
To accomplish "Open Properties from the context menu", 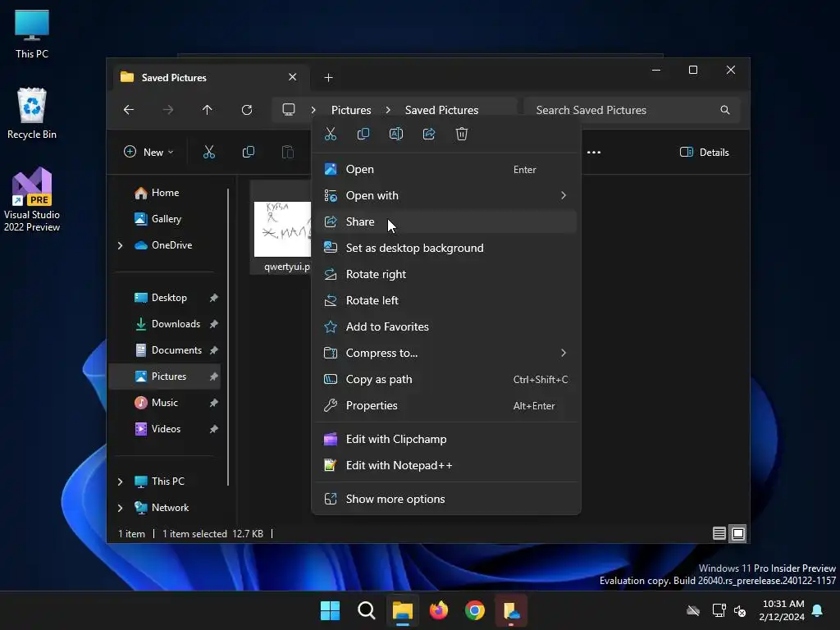I will pos(445,405).
